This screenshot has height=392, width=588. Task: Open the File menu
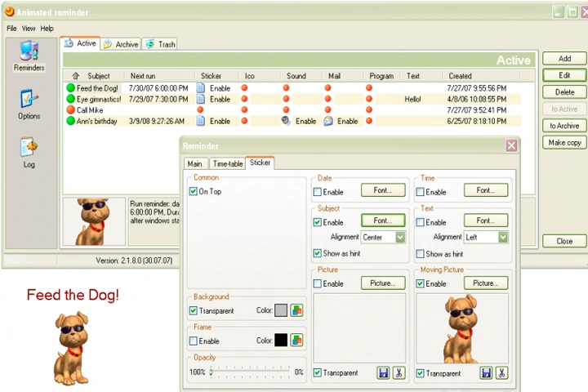11,29
